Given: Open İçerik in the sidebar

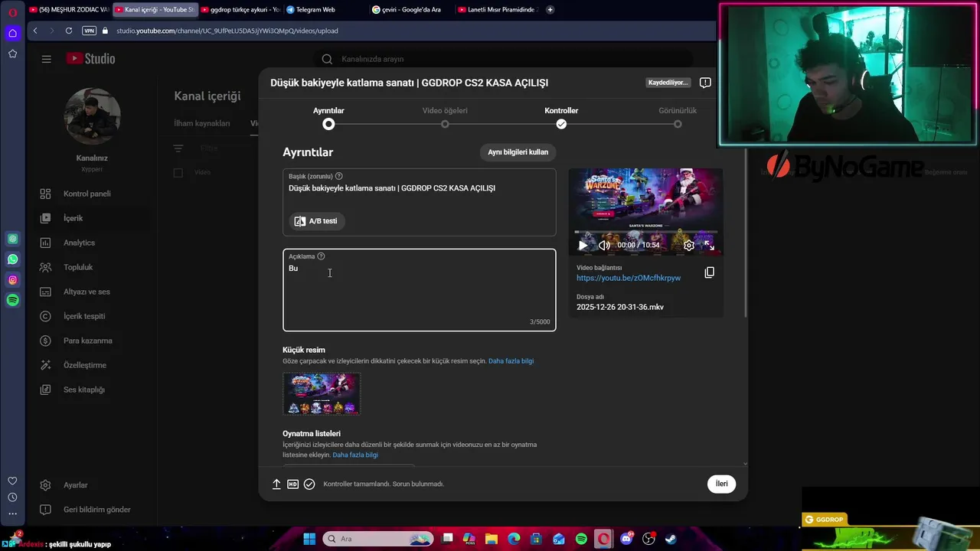Looking at the screenshot, I should click(x=73, y=218).
